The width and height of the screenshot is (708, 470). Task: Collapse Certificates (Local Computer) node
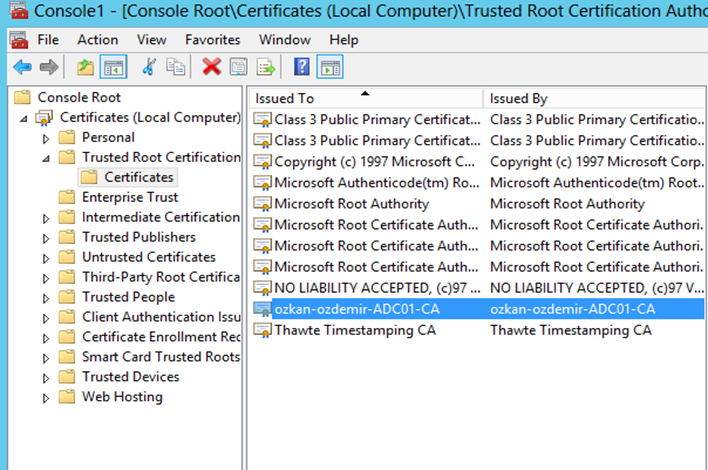(23, 119)
